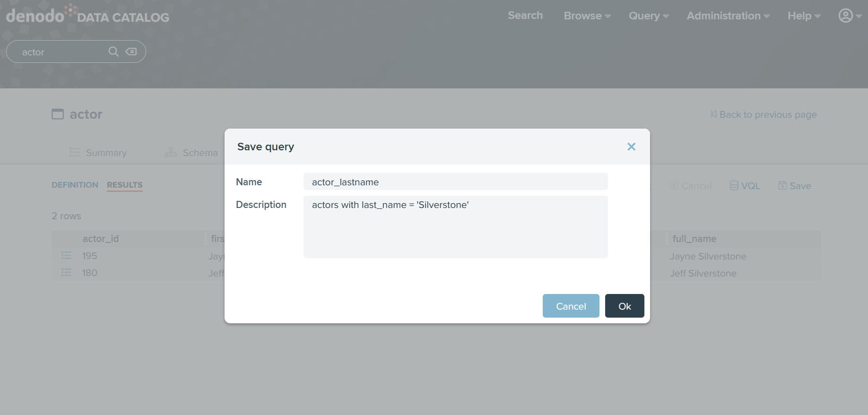Select the cell 'Jeff Silverstone'
Image resolution: width=868 pixels, height=415 pixels.
pos(703,273)
